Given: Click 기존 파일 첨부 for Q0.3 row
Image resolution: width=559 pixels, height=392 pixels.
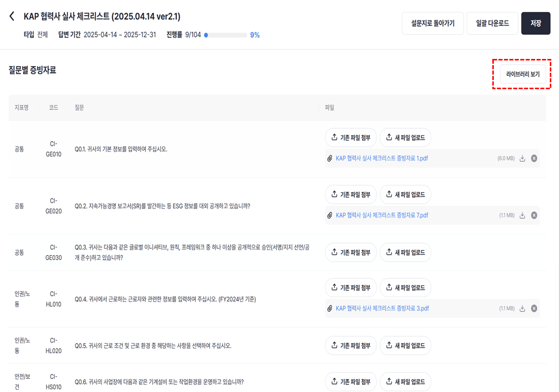Looking at the screenshot, I should 351,252.
